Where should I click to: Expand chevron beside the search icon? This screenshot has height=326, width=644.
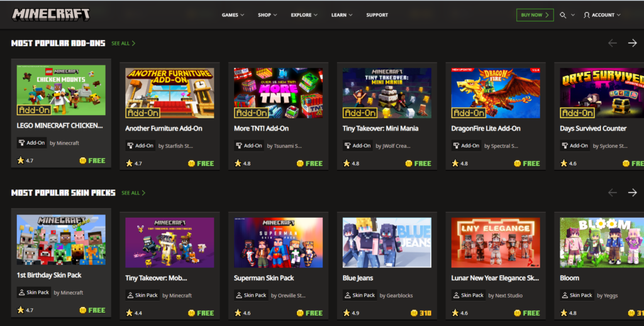pos(572,15)
